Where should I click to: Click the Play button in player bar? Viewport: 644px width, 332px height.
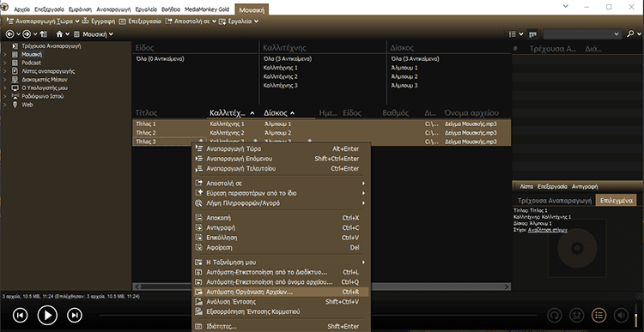[47, 315]
